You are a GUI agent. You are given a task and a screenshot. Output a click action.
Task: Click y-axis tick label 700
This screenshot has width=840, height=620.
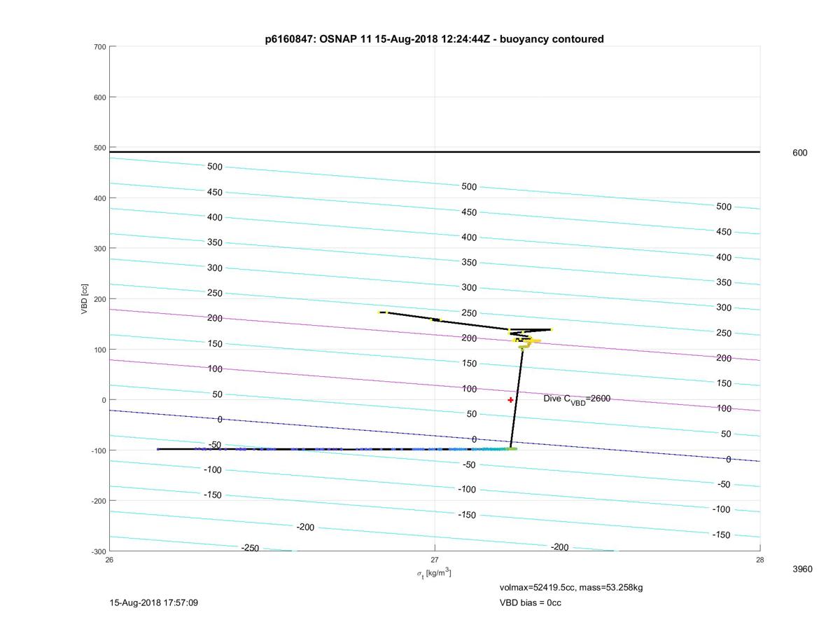click(x=100, y=47)
